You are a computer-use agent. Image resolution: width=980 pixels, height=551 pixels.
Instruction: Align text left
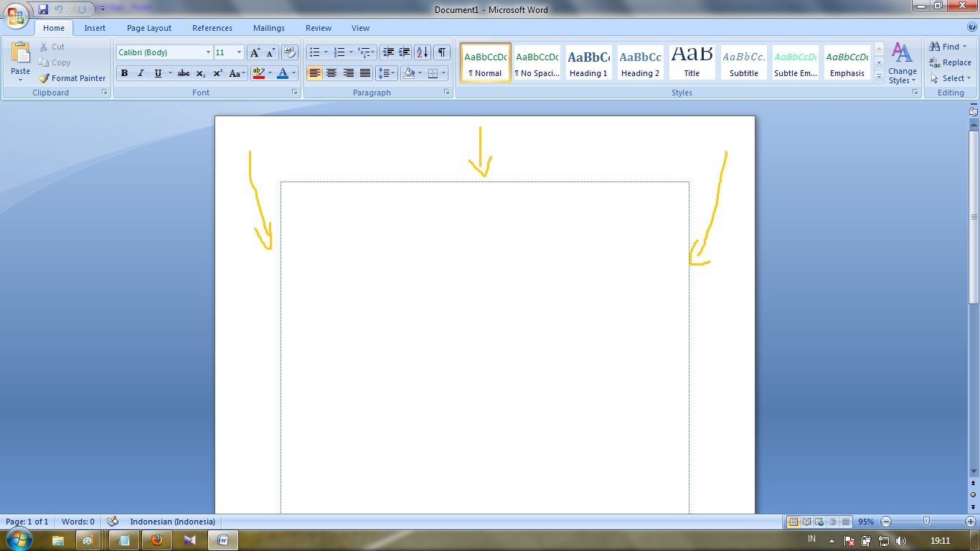[314, 73]
